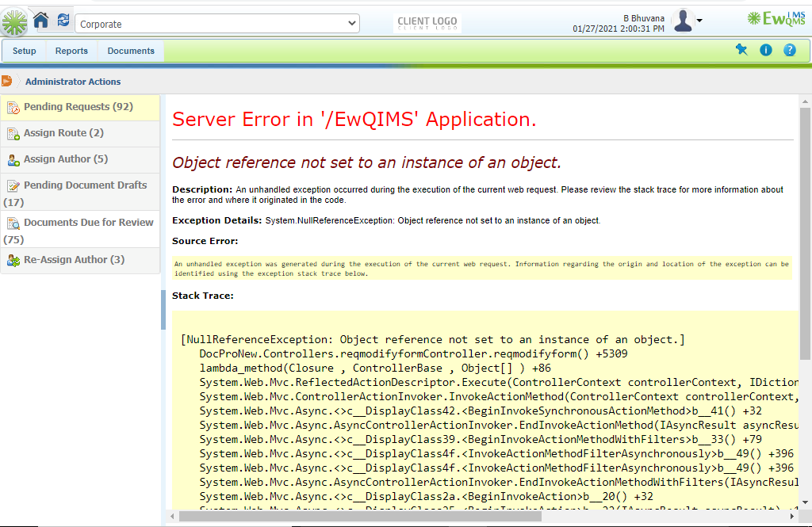812x527 pixels.
Task: Open the user profile avatar icon
Action: click(x=683, y=21)
